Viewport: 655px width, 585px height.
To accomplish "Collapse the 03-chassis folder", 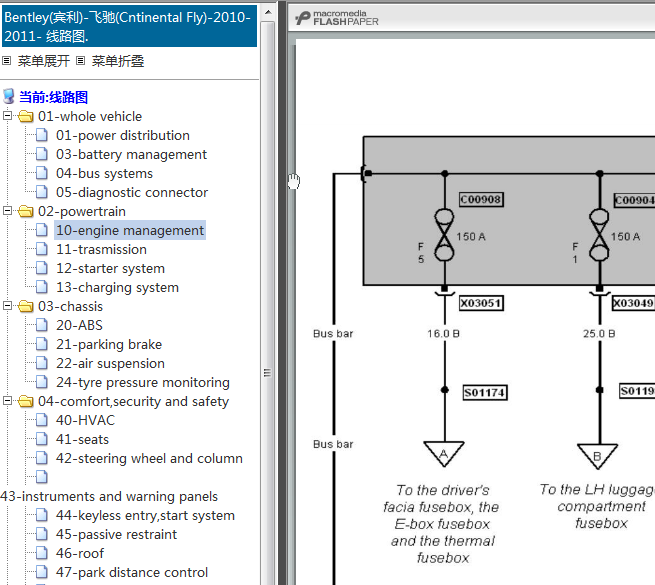I will pyautogui.click(x=8, y=306).
